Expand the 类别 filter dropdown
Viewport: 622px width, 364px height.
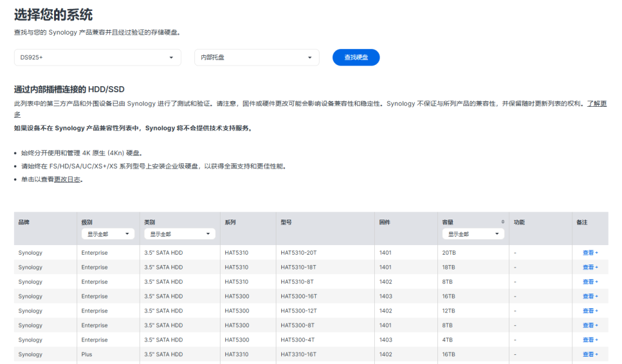click(x=180, y=234)
